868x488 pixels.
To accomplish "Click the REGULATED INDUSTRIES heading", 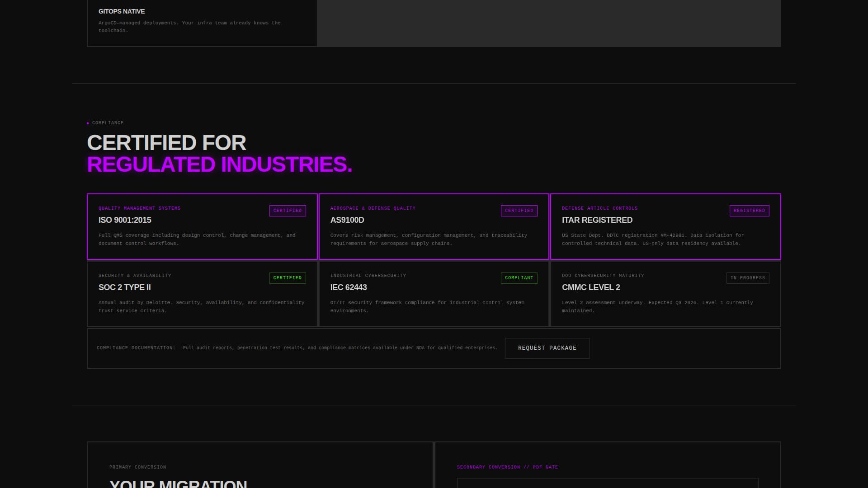I will (219, 164).
